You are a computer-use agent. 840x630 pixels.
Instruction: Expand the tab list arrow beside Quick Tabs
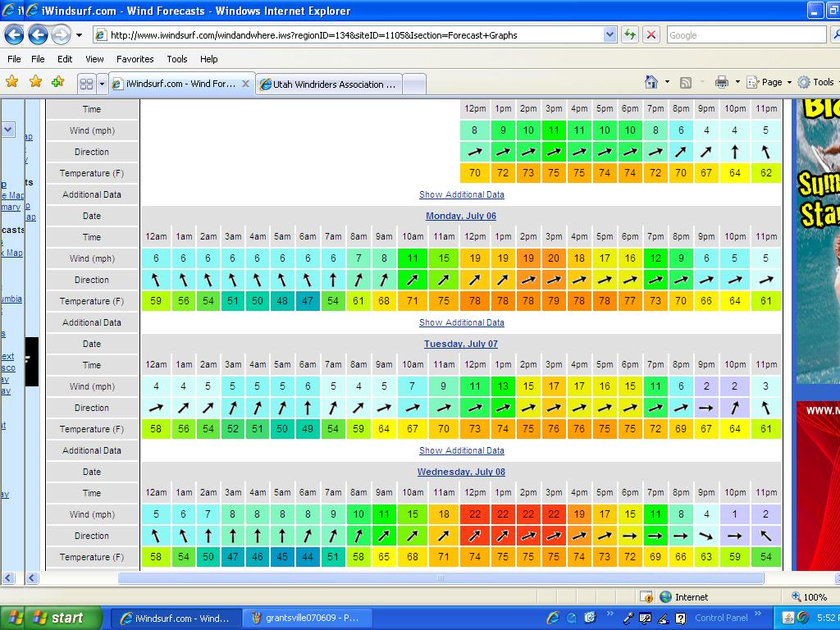coord(102,84)
